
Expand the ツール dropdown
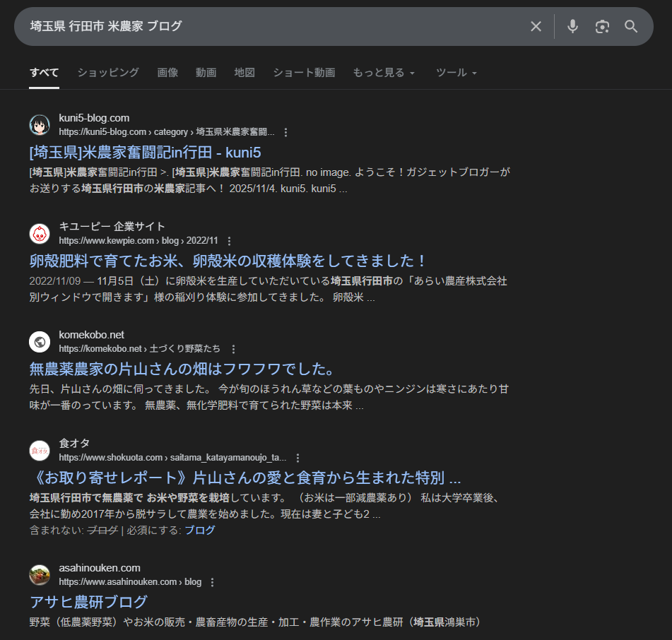tap(456, 72)
